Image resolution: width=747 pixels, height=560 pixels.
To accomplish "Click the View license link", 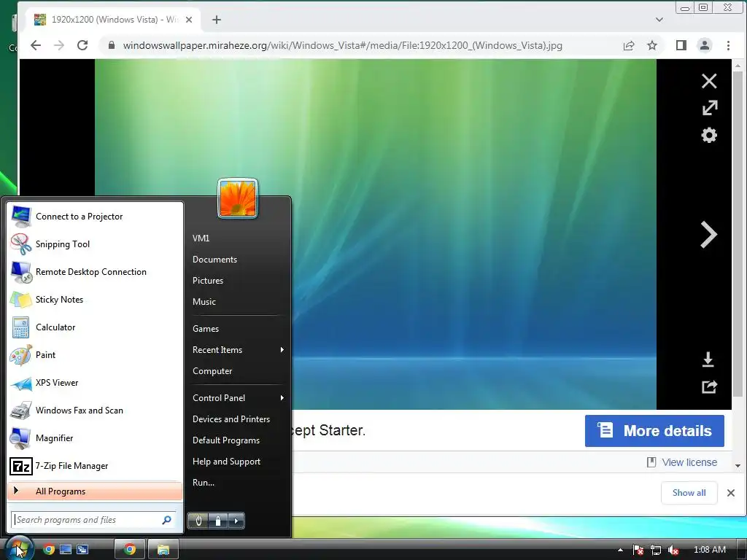I will [689, 462].
